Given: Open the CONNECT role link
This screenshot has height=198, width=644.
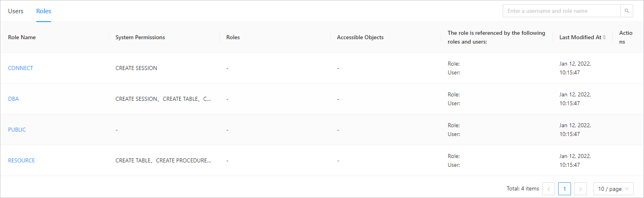Looking at the screenshot, I should point(20,68).
